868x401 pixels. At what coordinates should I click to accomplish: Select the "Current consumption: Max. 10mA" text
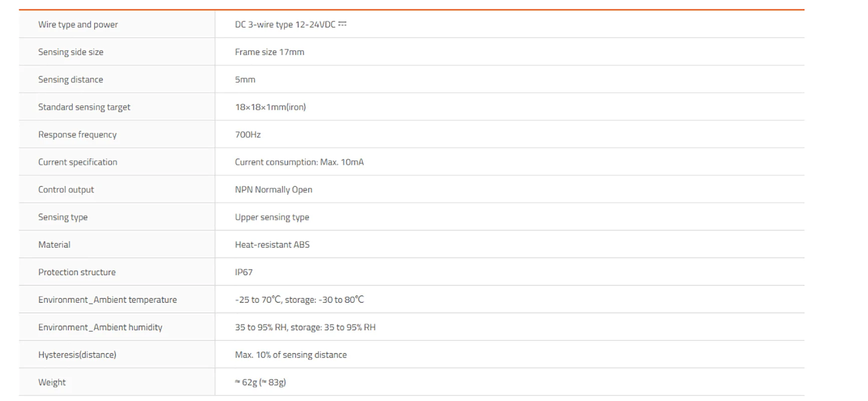pos(299,162)
